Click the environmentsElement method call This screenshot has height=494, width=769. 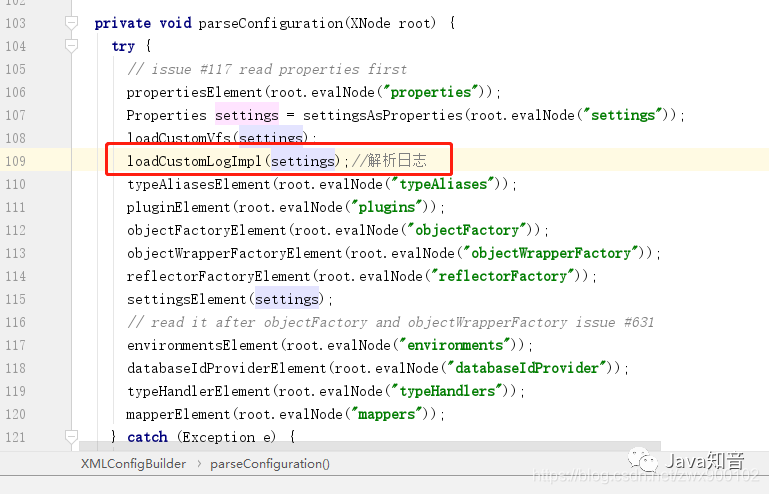pyautogui.click(x=203, y=345)
